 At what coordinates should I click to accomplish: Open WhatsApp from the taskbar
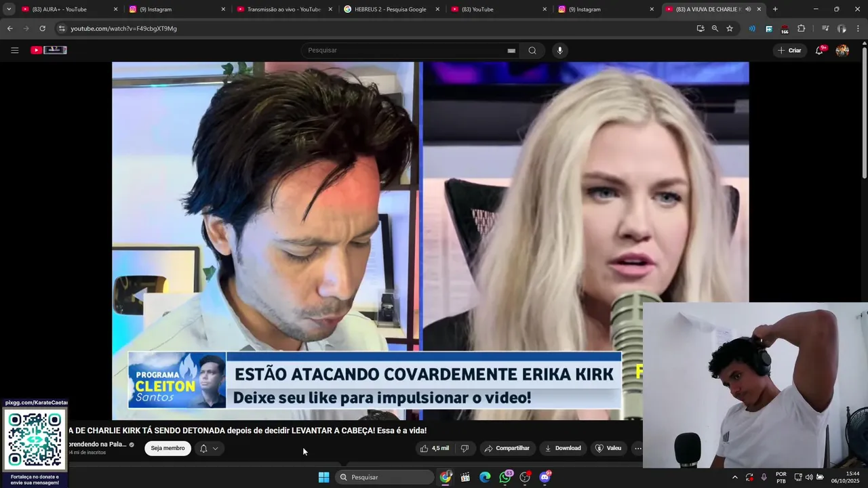point(505,477)
